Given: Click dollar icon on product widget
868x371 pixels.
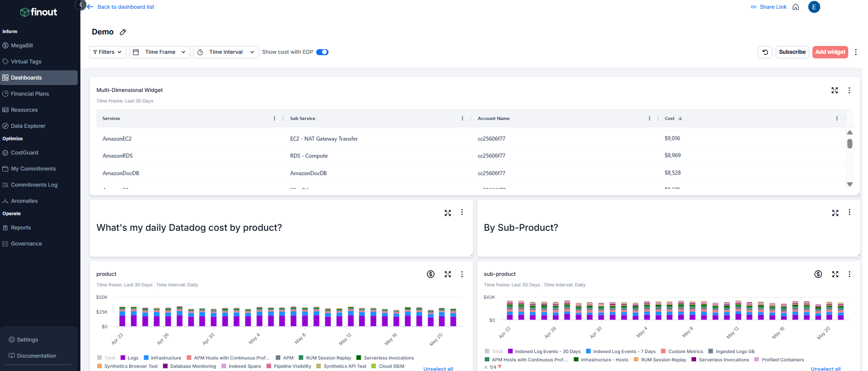Looking at the screenshot, I should point(431,274).
